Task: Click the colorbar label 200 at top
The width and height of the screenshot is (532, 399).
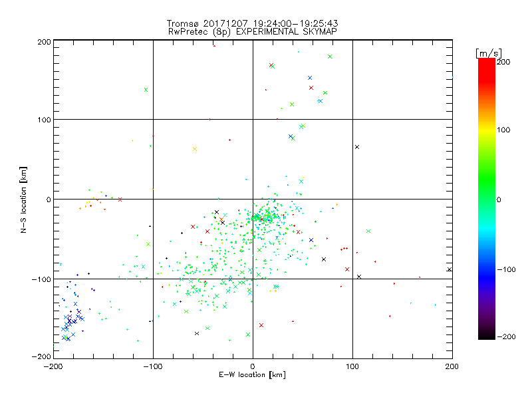Action: 503,62
